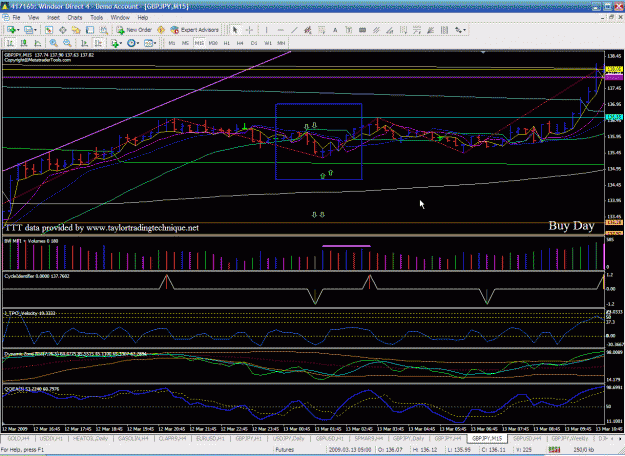Open the Navigator panel icon
This screenshot has width=625, height=456.
tap(76, 30)
